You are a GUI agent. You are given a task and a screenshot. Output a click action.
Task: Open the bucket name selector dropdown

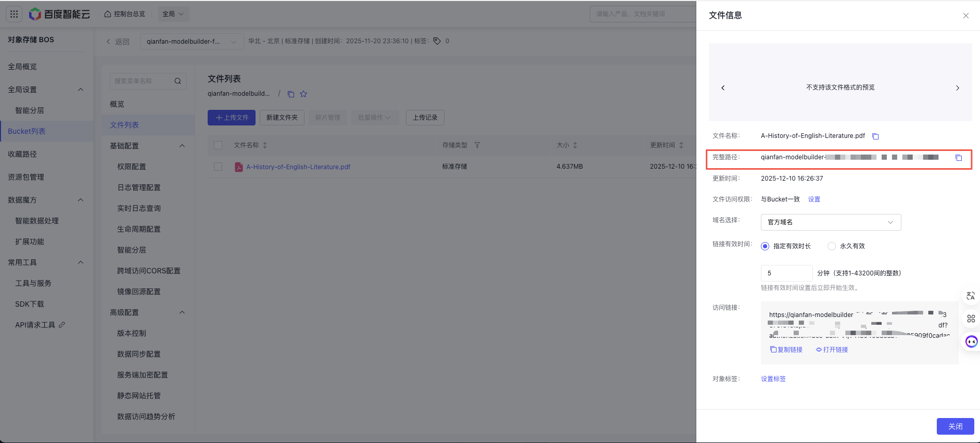(x=192, y=42)
